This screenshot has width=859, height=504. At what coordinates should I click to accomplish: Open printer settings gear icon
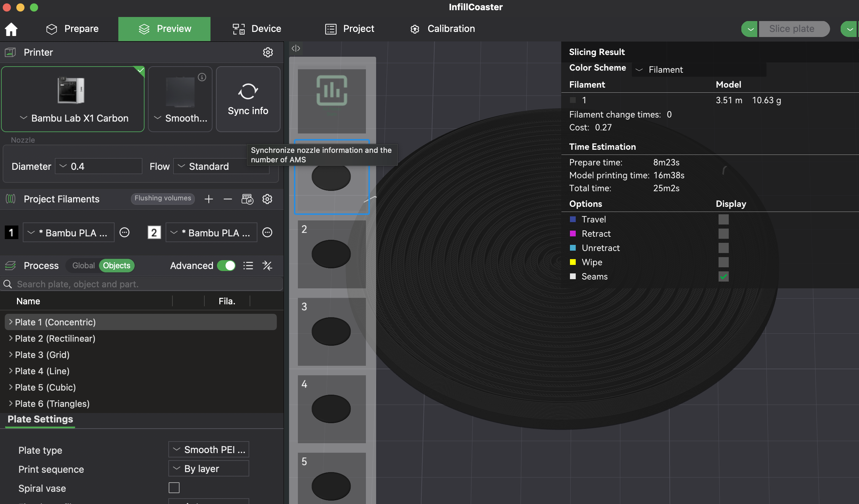click(268, 52)
